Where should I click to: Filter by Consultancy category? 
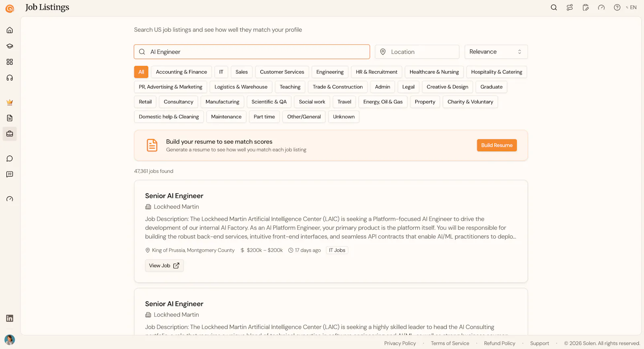pos(179,102)
